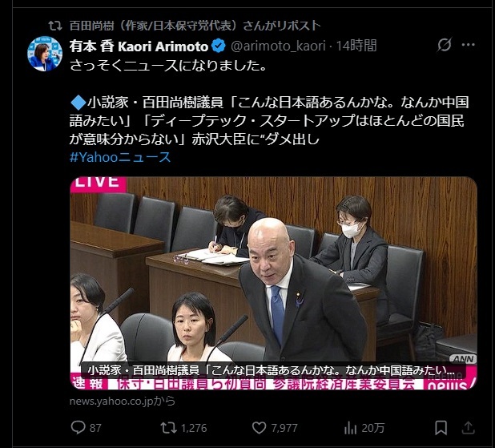Click the Grok explain icon
Screen dimensions: 495x448
pyautogui.click(x=445, y=45)
